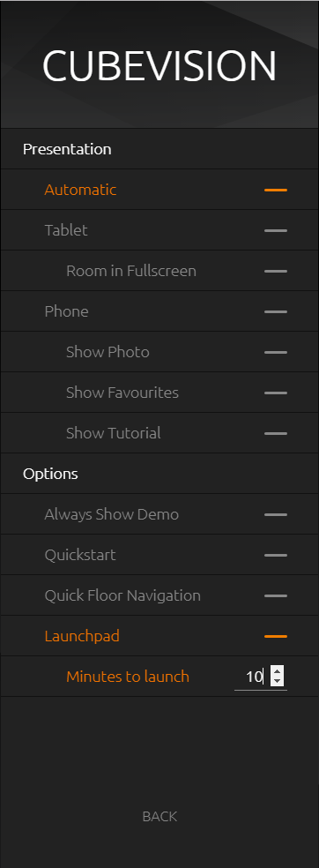
Task: Select the Options section header
Action: click(x=50, y=474)
